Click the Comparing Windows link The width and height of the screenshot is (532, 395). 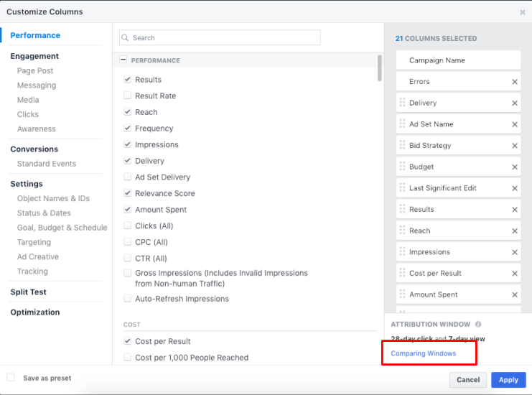[424, 353]
